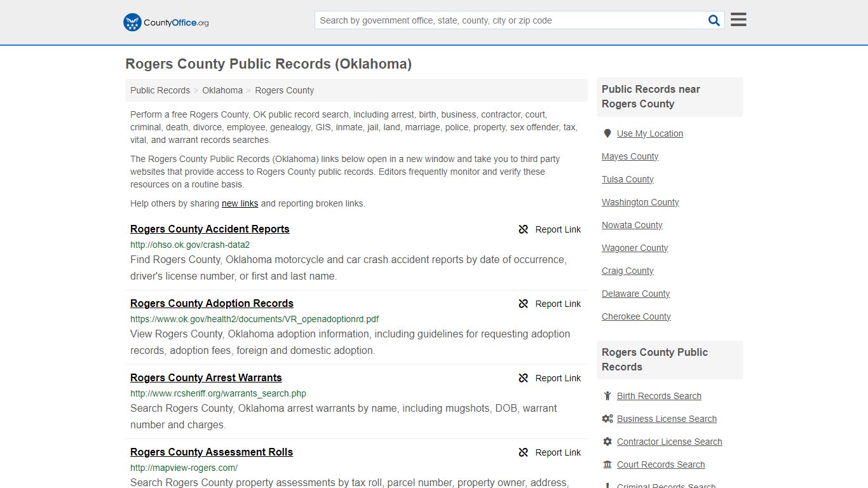The image size is (868, 488).
Task: Click the Birth Records Search icon
Action: pyautogui.click(x=607, y=396)
